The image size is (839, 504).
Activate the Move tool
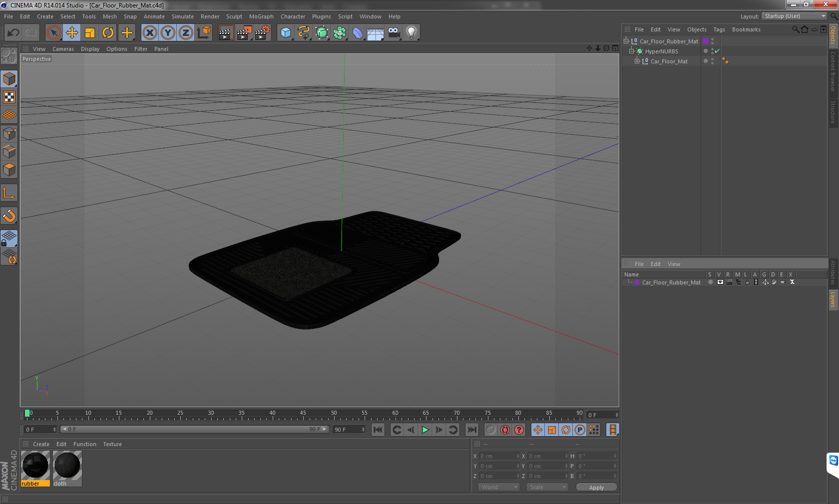pos(72,33)
